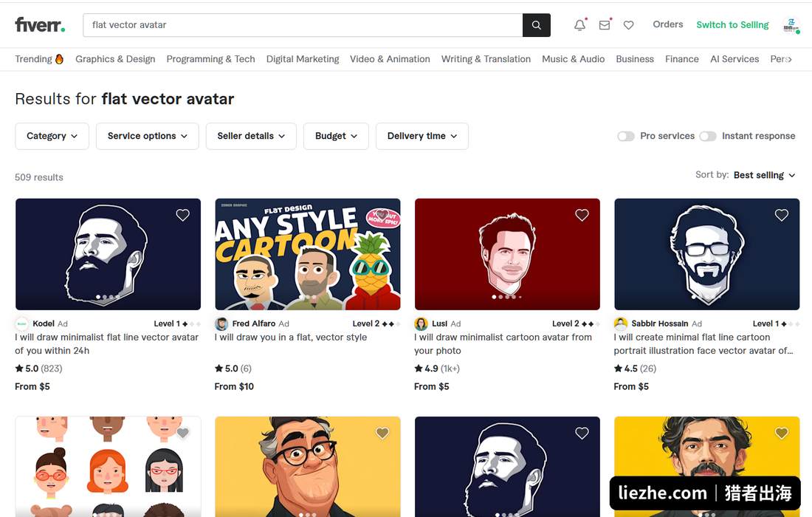Favorite the glasses caricature gig heart

pos(382,433)
